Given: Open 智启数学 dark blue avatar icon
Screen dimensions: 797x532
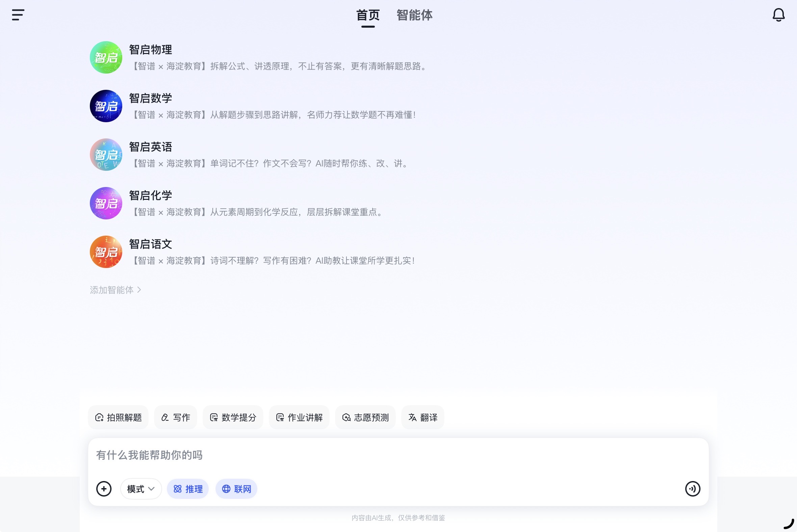Looking at the screenshot, I should (x=106, y=106).
